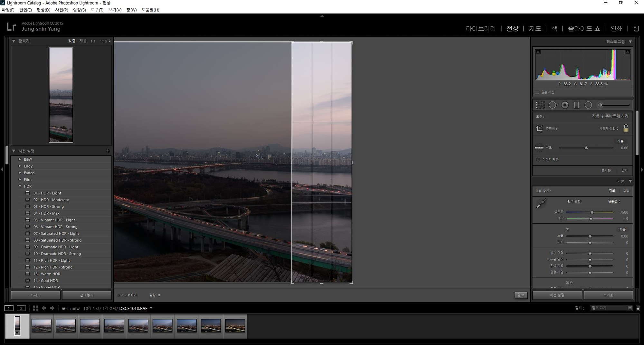Toggle the 원본 사진 checkbox
644x345 pixels.
click(537, 92)
